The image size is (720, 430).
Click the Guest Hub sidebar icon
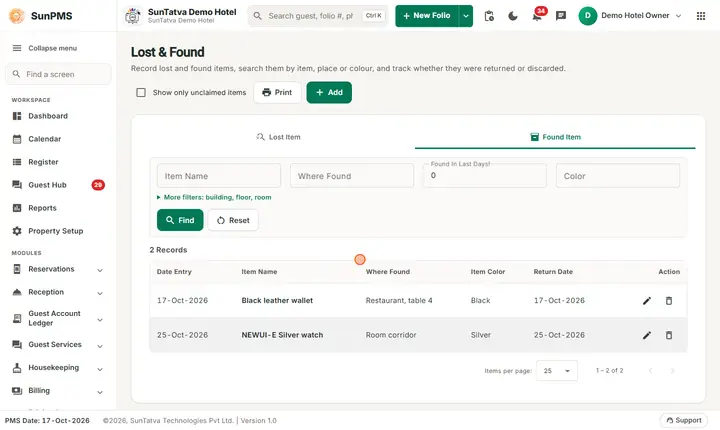point(17,185)
